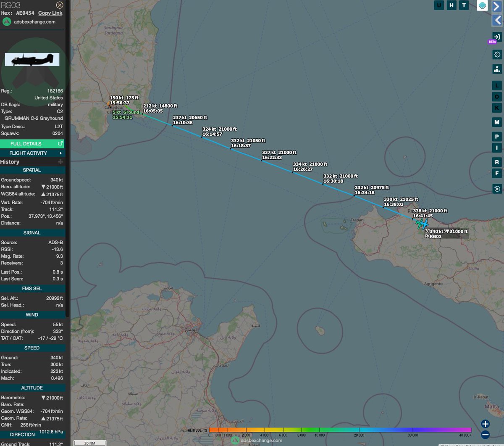Select the P button in the letter toolbar
This screenshot has width=504, height=446.
pos(497,136)
